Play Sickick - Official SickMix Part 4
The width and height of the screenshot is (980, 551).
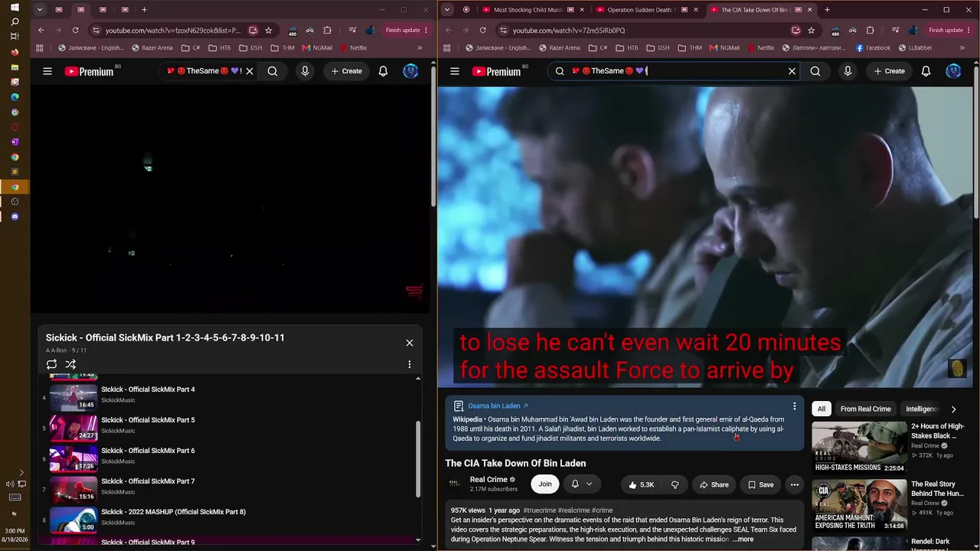pos(230,397)
